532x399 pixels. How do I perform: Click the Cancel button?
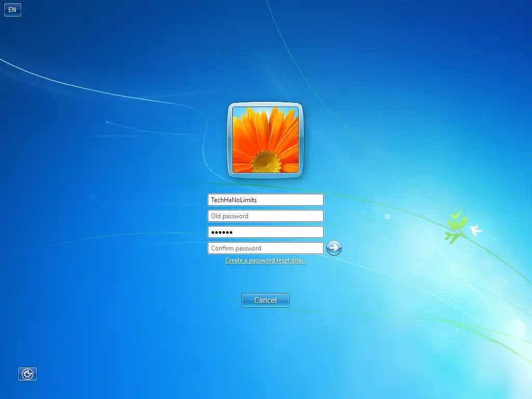coord(265,300)
